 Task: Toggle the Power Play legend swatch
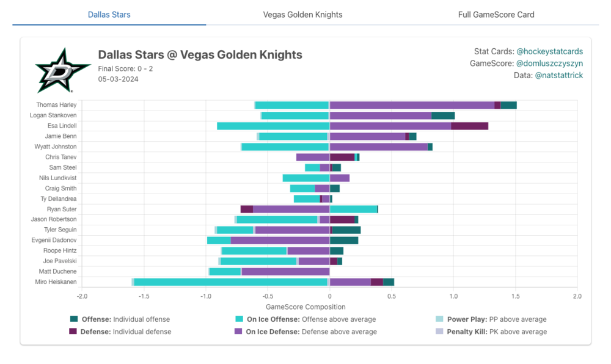point(441,319)
